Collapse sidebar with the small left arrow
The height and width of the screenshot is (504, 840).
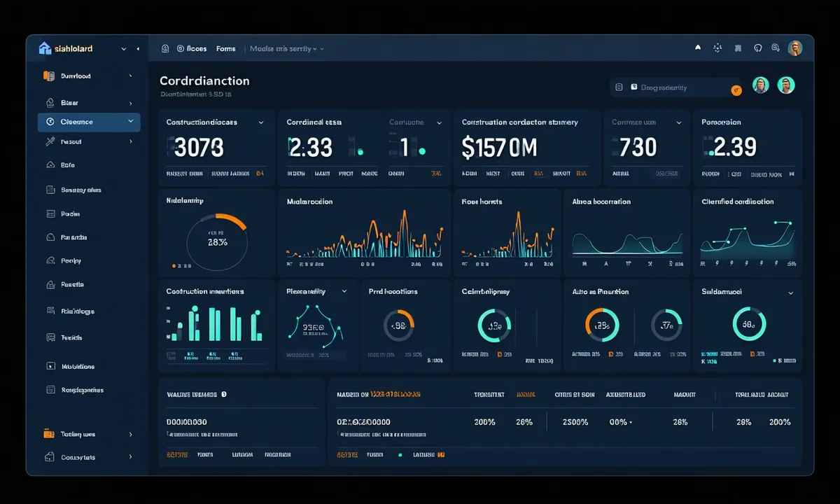click(138, 49)
